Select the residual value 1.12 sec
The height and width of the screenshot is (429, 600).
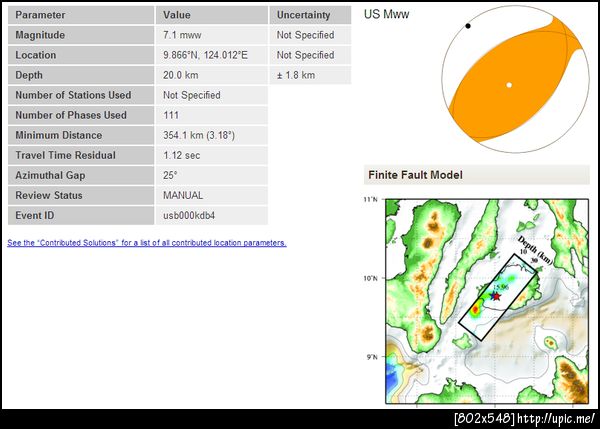tap(182, 155)
